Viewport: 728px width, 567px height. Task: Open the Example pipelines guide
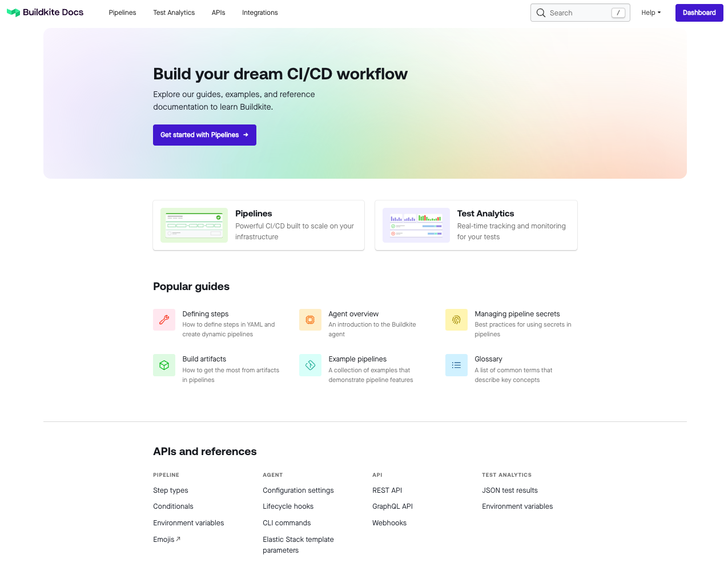(357, 359)
